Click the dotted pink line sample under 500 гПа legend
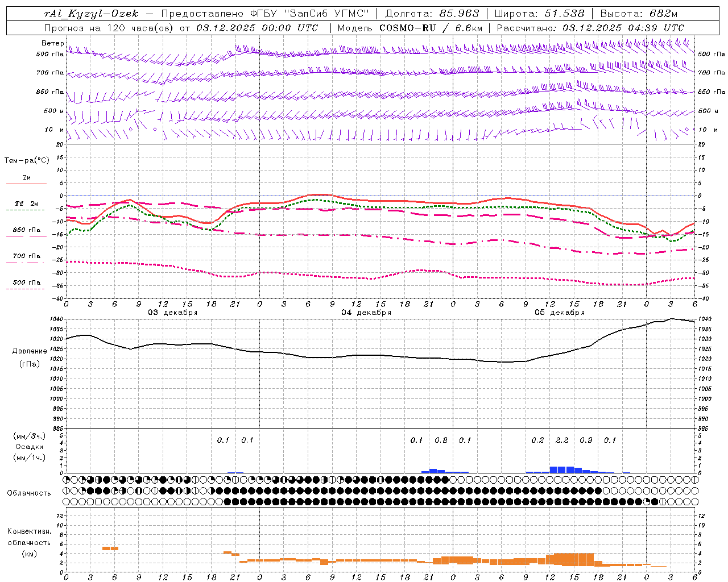This screenshot has height=582, width=728. (26, 289)
